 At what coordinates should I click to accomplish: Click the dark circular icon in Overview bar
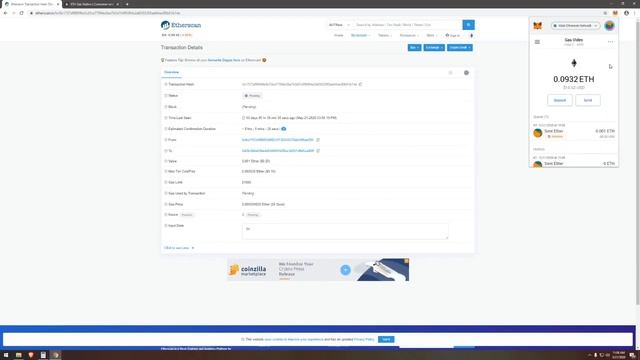point(466,73)
